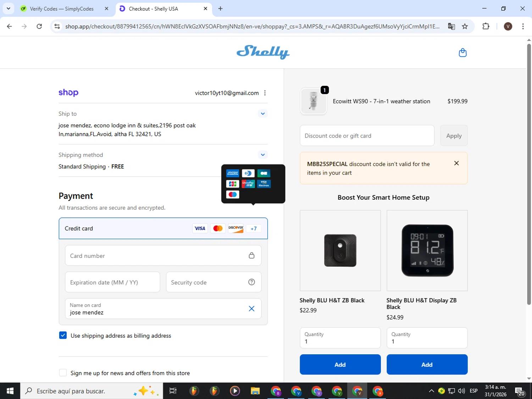Clear the Name on card field
Image resolution: width=532 pixels, height=399 pixels.
[x=251, y=309]
